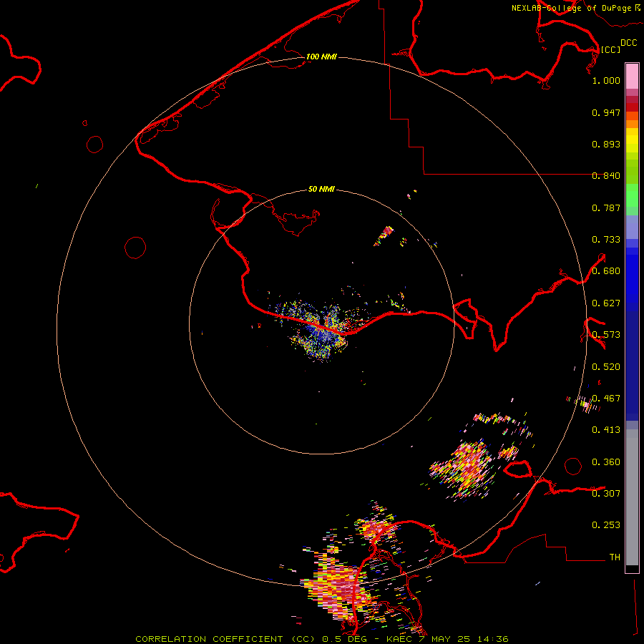Click the 1.000 value on color scale
The image size is (644, 644).
pos(606,80)
